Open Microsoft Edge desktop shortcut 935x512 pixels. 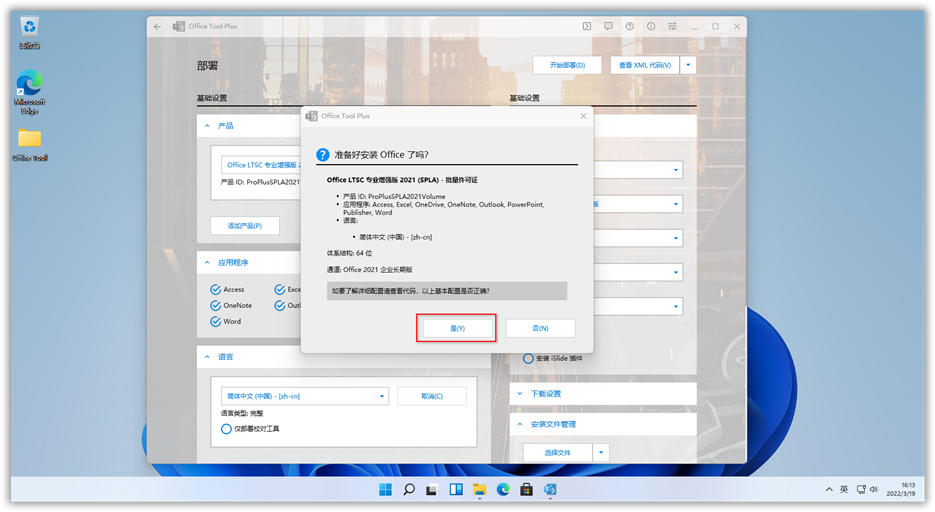coord(29,92)
